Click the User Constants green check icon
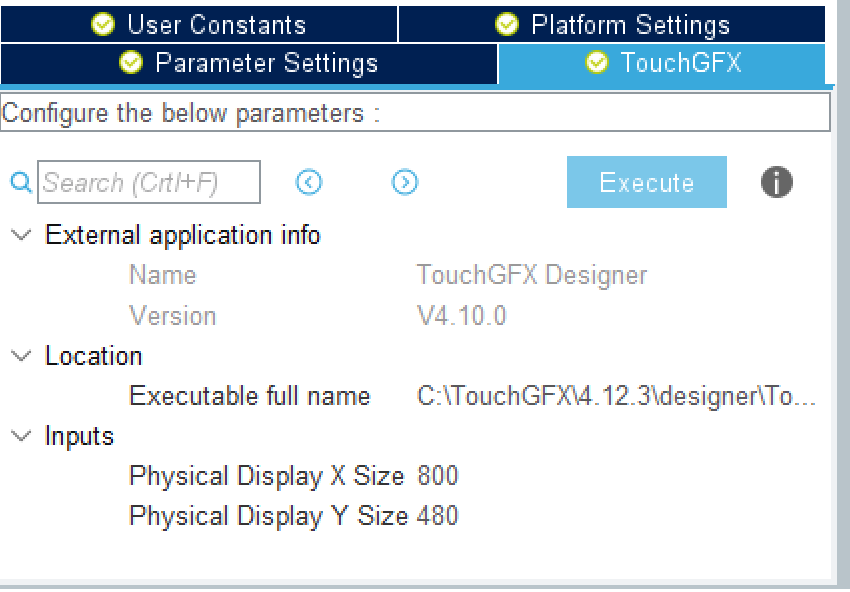850x592 pixels. 103,24
